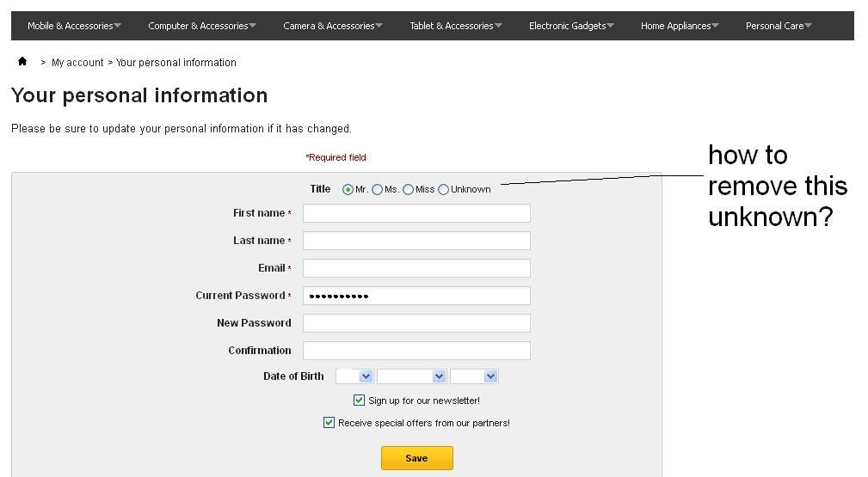The height and width of the screenshot is (477, 868).
Task: Open the birth year dropdown
Action: [x=474, y=376]
